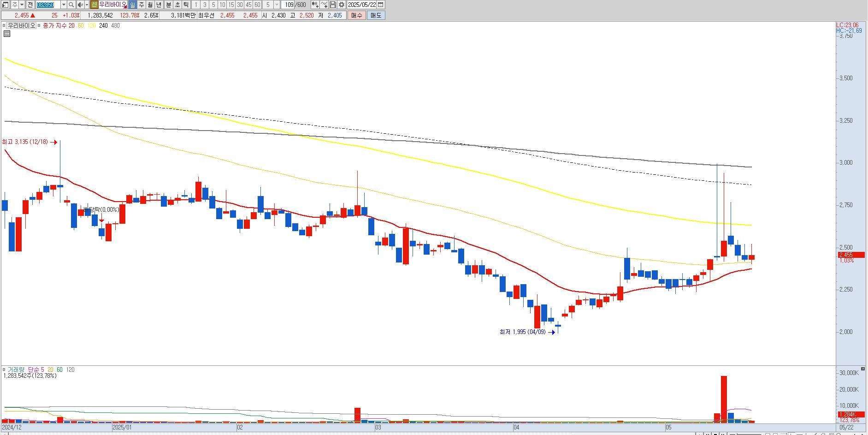Click the green 신 badge icon
868x435 pixels.
click(x=94, y=5)
